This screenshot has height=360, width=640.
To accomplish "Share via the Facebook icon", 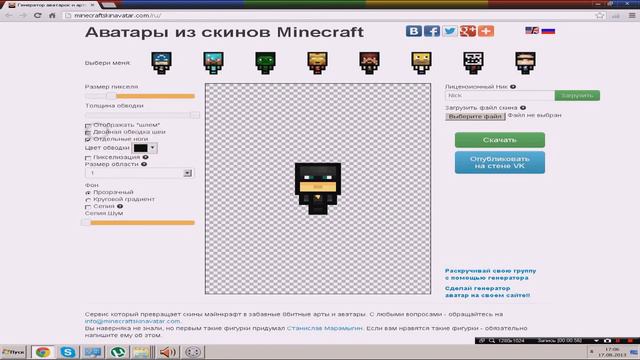I will pos(431,31).
